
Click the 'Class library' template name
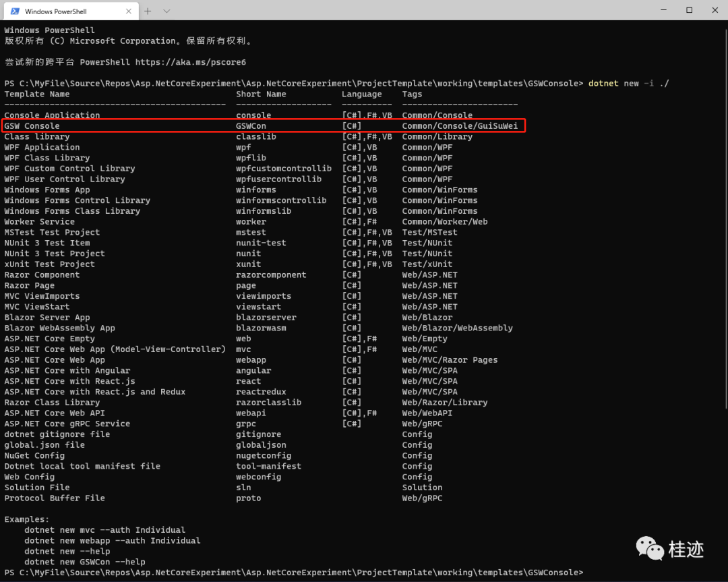tap(37, 136)
